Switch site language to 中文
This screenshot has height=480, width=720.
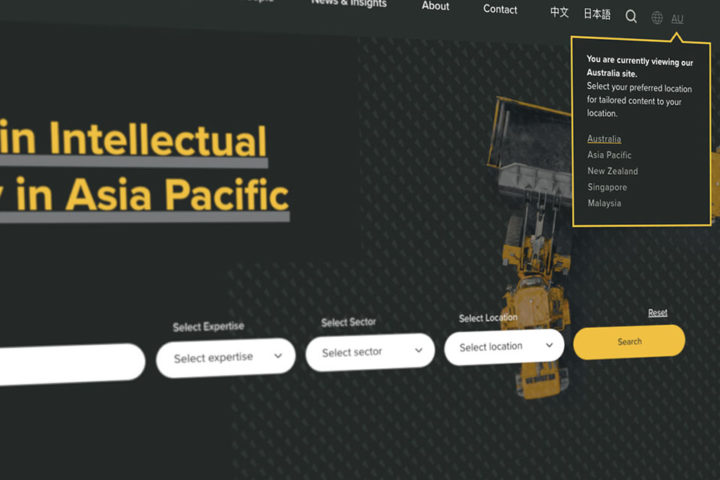(559, 12)
